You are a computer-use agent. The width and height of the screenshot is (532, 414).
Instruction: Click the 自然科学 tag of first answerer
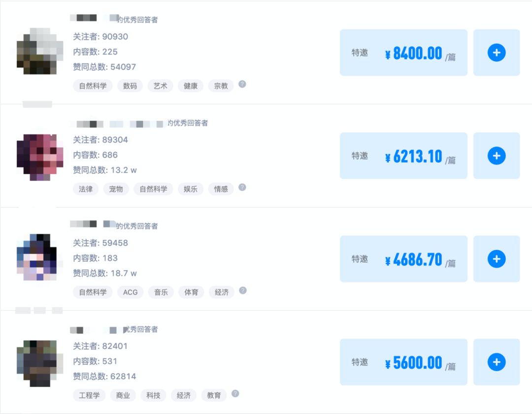[x=93, y=86]
